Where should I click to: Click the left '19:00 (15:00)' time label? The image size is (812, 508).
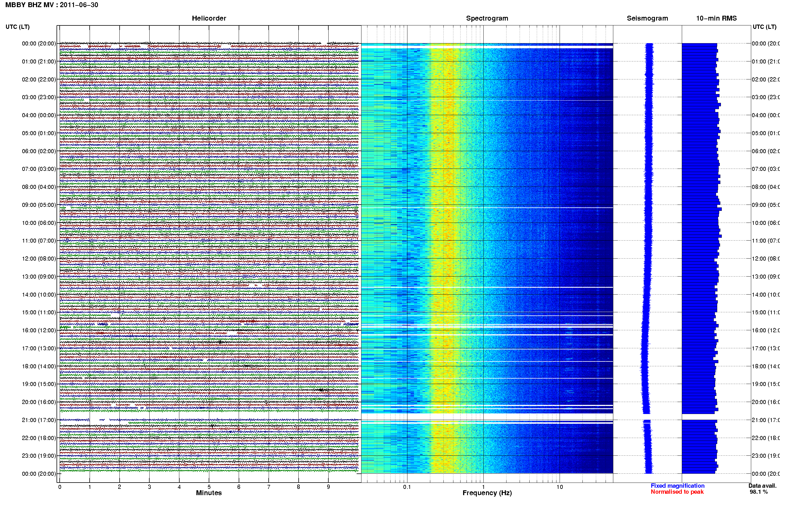[39, 384]
